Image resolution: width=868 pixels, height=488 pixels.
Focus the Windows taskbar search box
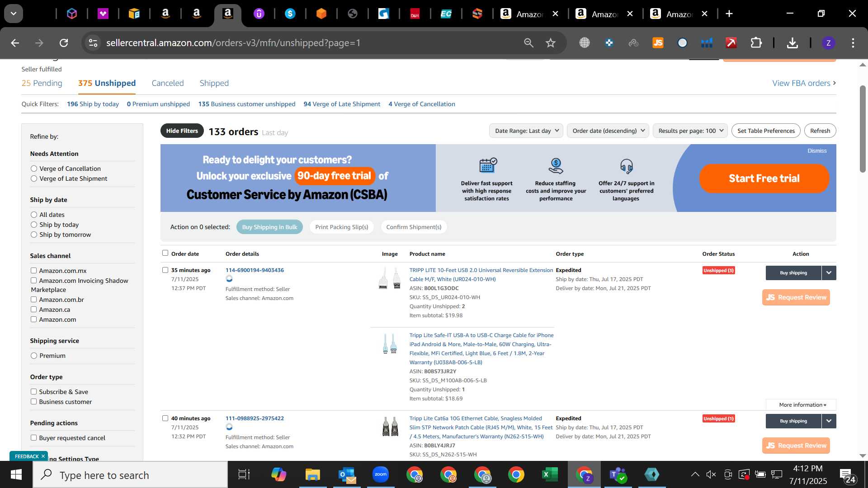tap(130, 475)
